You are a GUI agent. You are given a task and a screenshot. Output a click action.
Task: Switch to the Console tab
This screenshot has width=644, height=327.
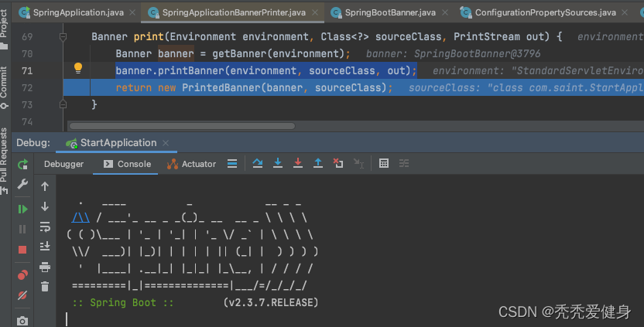pyautogui.click(x=127, y=164)
